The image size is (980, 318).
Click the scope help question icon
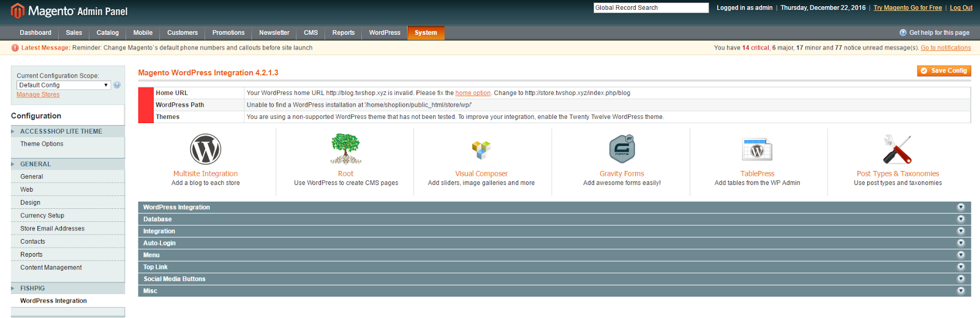click(x=117, y=85)
